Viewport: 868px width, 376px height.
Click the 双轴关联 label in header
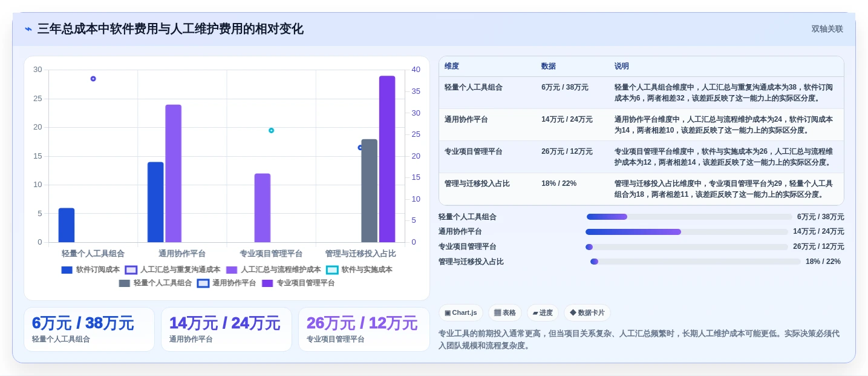coord(827,29)
